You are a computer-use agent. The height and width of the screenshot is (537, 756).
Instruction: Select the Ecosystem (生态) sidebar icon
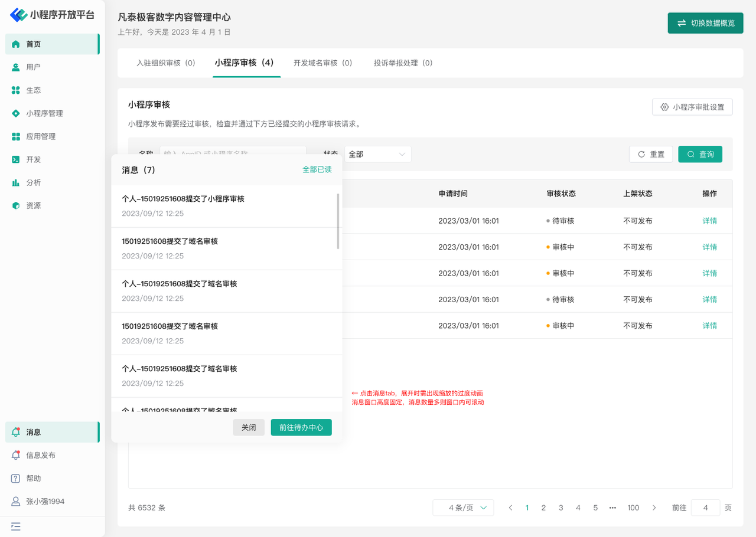(x=16, y=90)
